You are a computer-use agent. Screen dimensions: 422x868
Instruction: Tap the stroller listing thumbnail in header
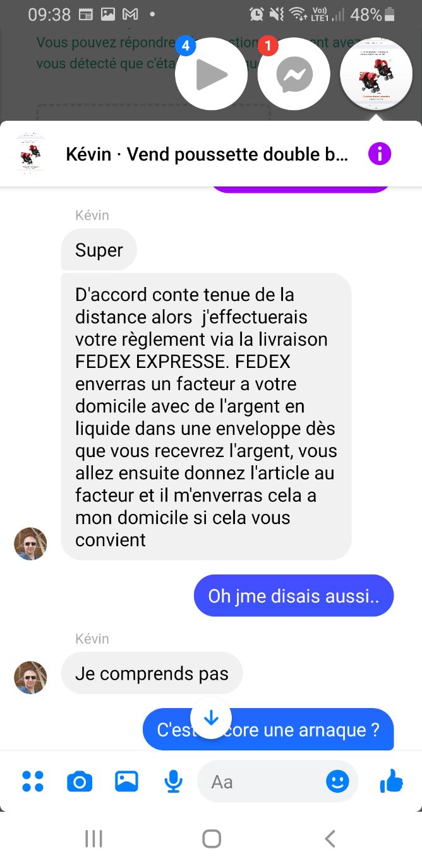[x=30, y=153]
